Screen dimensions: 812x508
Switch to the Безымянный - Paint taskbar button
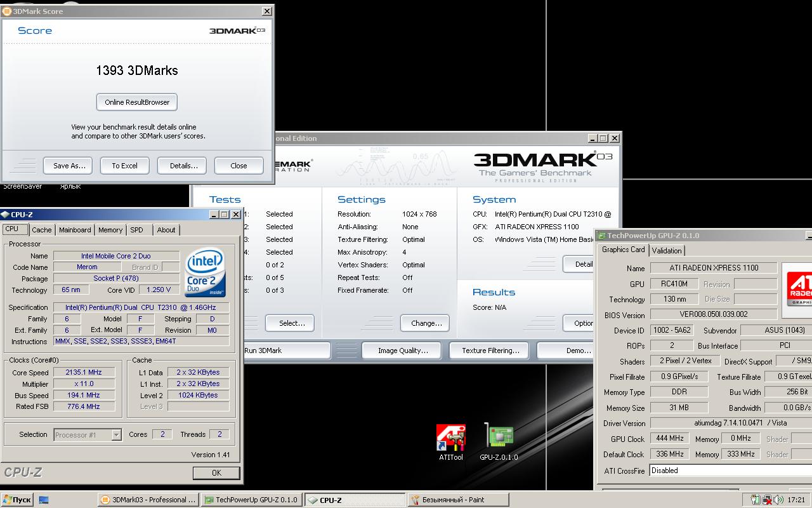tap(459, 500)
